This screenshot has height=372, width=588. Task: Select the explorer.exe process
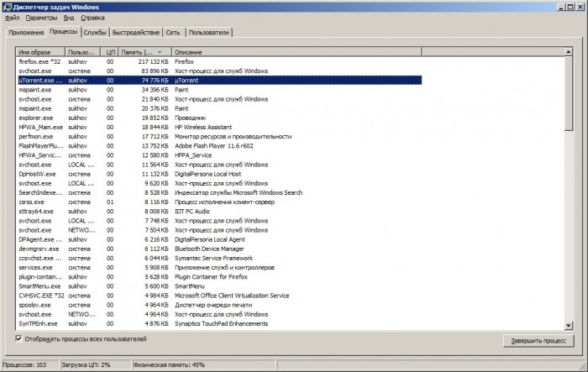219,118
